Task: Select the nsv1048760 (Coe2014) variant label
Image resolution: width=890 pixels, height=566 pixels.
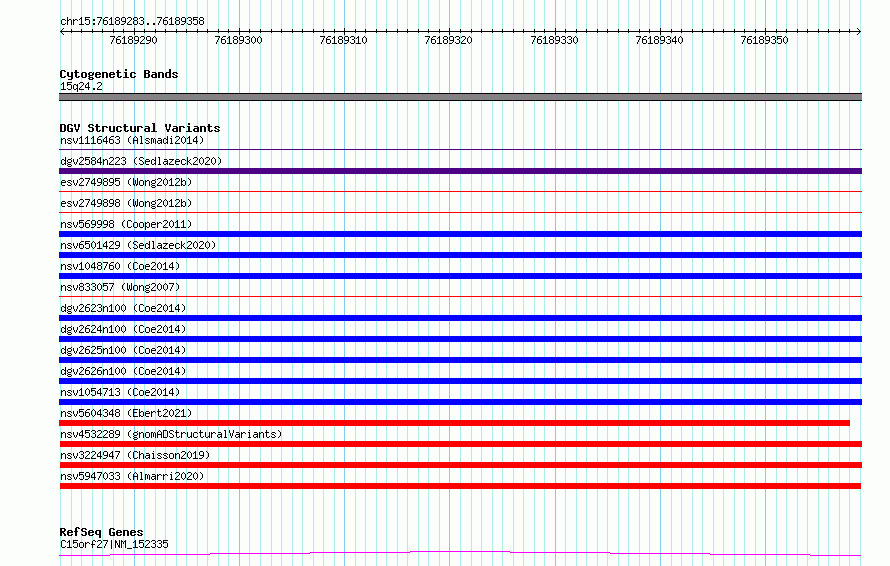Action: click(x=120, y=266)
